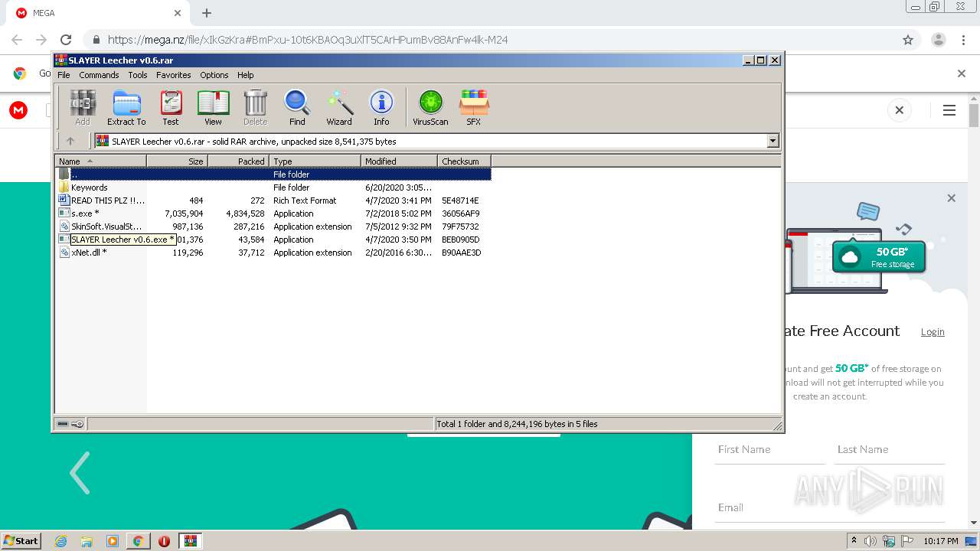Open a new browser tab

tap(207, 13)
